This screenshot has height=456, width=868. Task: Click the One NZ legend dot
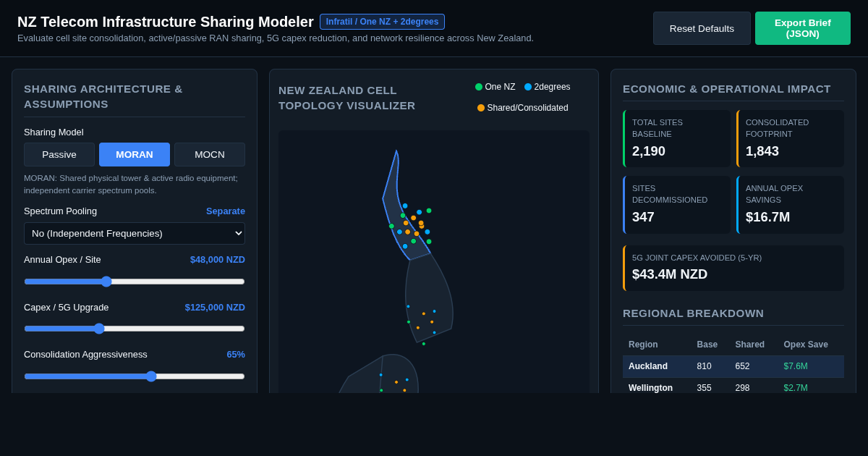479,87
